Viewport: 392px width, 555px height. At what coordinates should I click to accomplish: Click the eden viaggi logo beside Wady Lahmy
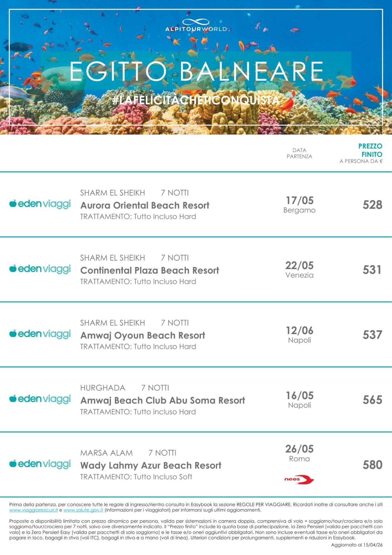(x=40, y=464)
